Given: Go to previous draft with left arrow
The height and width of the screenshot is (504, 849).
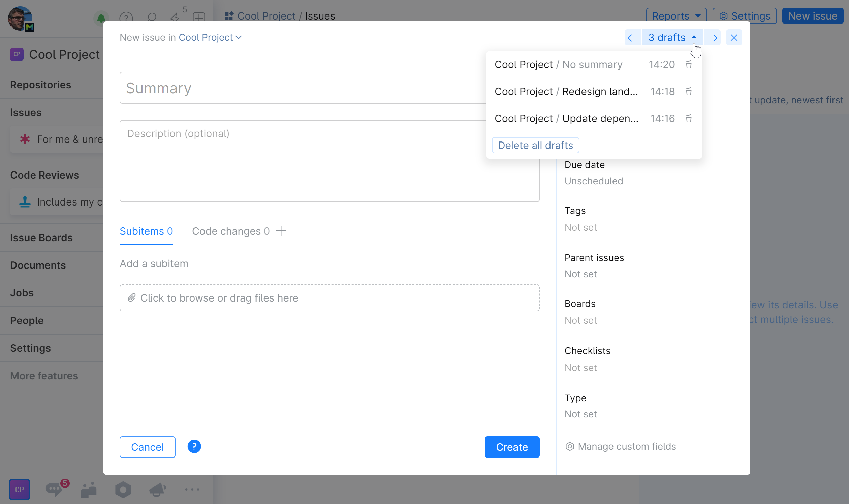Looking at the screenshot, I should click(632, 37).
